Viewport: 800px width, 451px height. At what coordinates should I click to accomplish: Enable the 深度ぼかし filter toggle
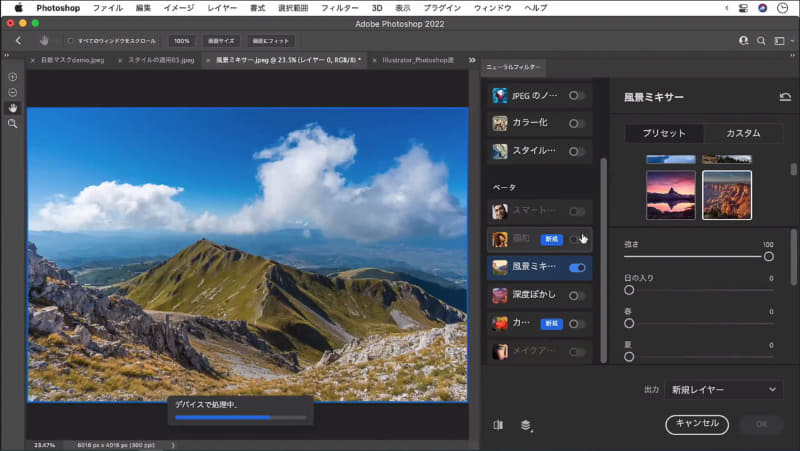tap(577, 296)
